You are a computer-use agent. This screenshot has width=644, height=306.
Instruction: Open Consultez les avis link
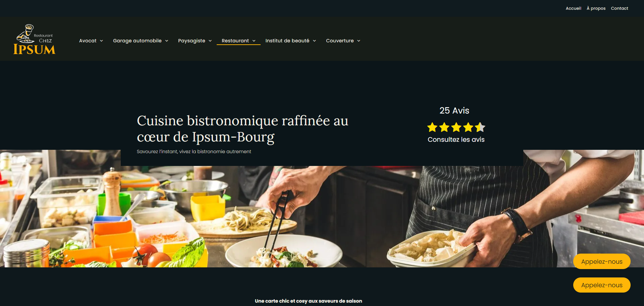point(456,139)
